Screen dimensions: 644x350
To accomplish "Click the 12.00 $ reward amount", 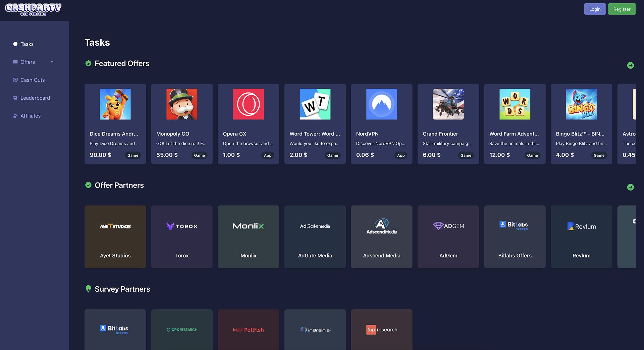I will 499,155.
